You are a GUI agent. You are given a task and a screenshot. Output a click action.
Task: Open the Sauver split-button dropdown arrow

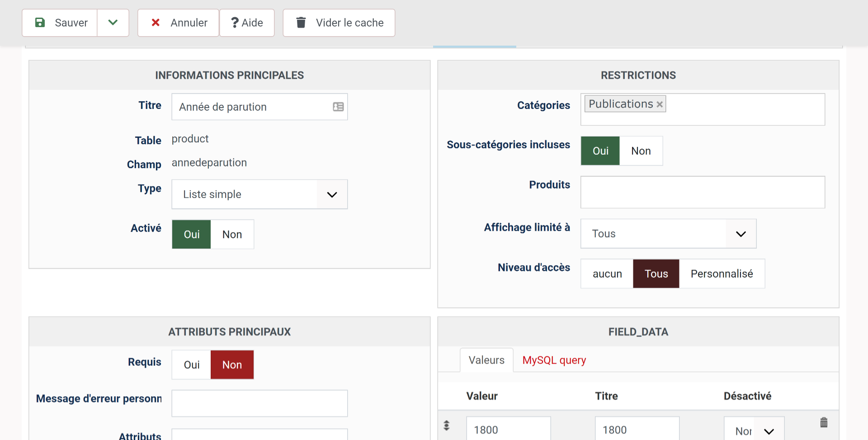point(113,23)
